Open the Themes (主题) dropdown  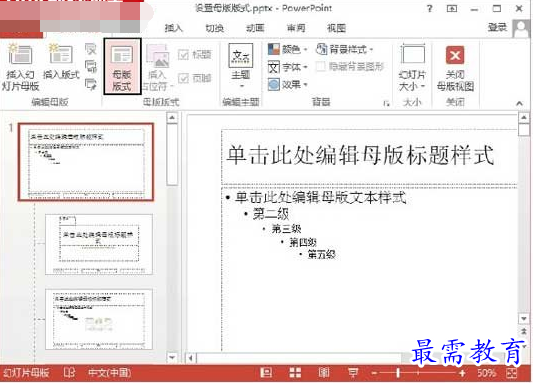pos(241,65)
